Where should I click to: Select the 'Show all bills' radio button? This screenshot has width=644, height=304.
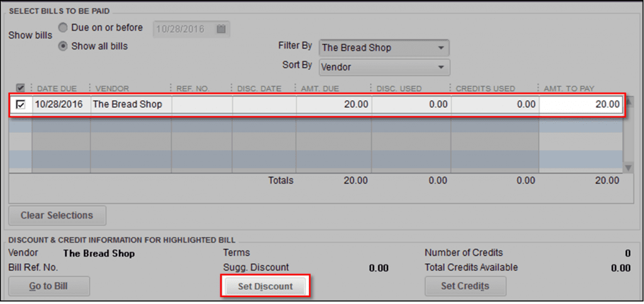pos(63,46)
